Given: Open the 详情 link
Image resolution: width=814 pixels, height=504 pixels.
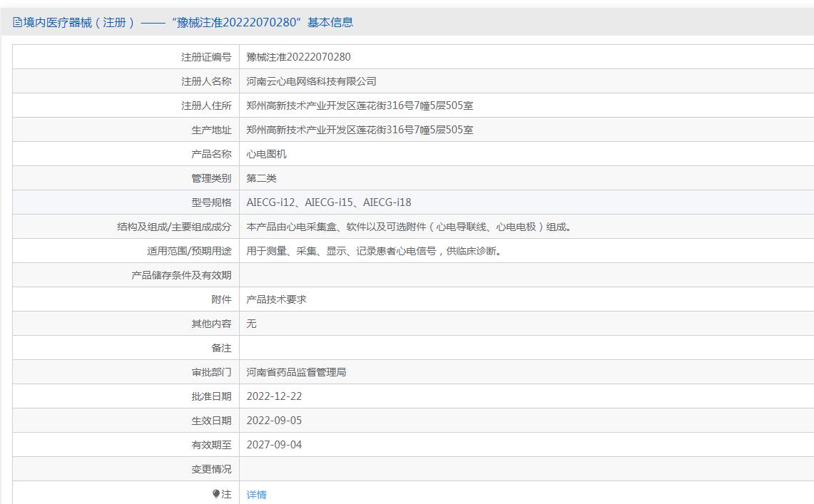Looking at the screenshot, I should click(256, 495).
